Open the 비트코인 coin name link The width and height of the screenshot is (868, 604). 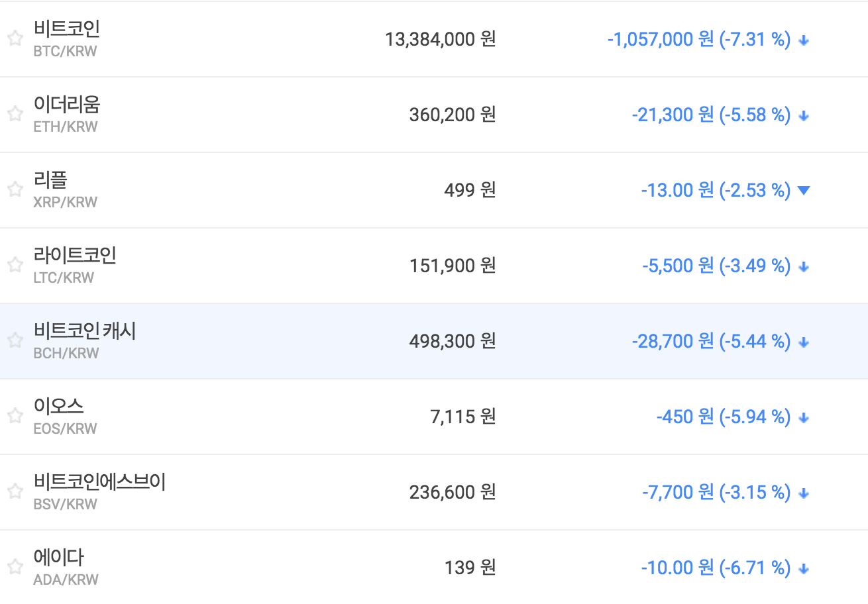coord(66,29)
